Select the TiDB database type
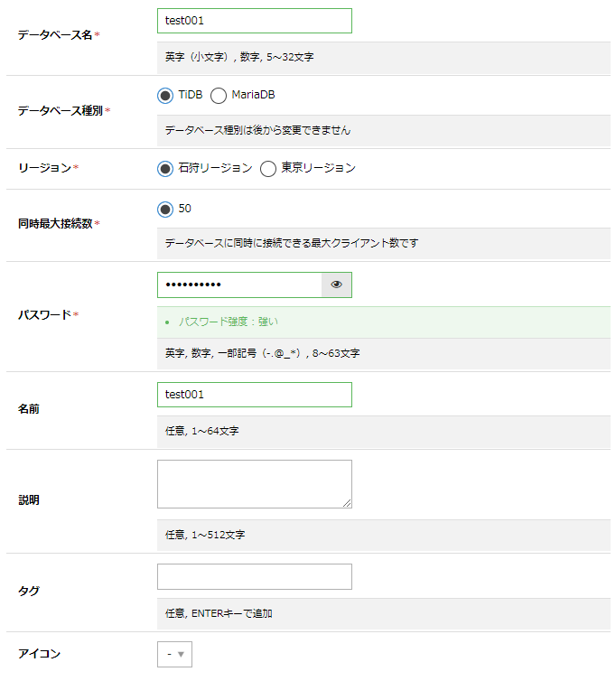The image size is (616, 681). tap(165, 96)
